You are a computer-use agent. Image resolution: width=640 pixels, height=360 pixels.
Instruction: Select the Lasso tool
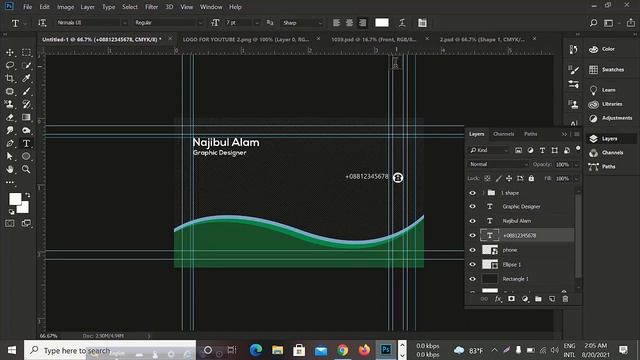pyautogui.click(x=10, y=65)
